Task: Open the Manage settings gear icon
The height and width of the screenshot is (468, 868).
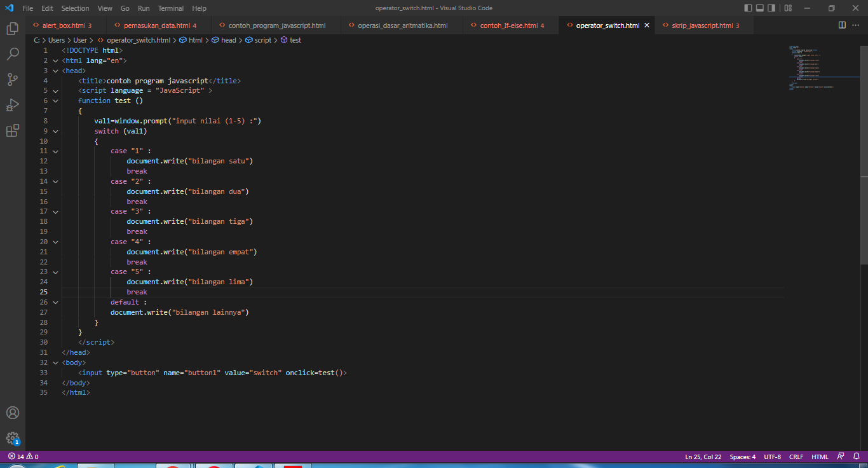Action: coord(13,439)
